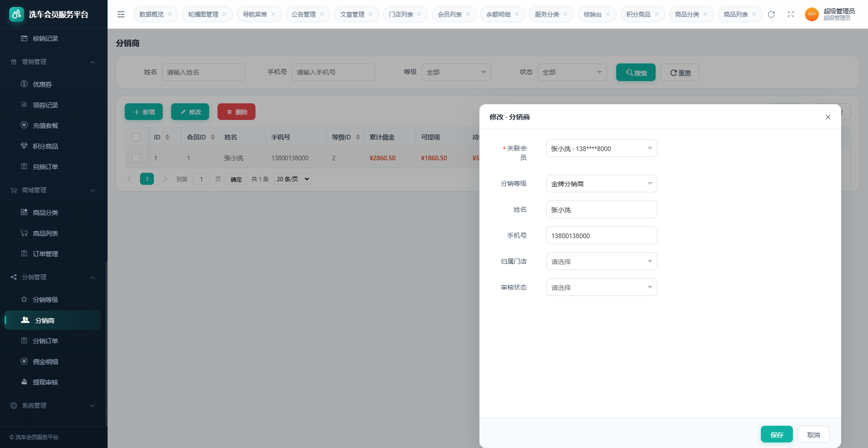Select 分销商 in the sidebar

click(x=54, y=321)
